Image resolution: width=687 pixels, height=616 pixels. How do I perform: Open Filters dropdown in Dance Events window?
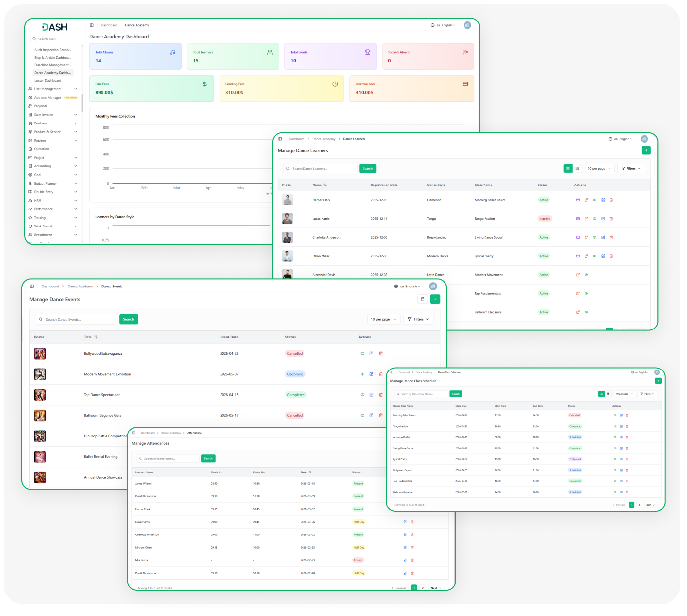click(x=419, y=319)
